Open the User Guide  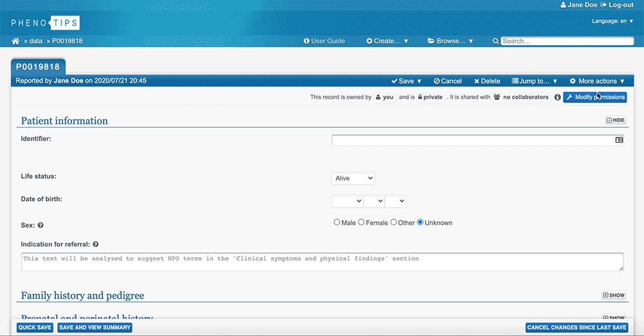coord(324,41)
